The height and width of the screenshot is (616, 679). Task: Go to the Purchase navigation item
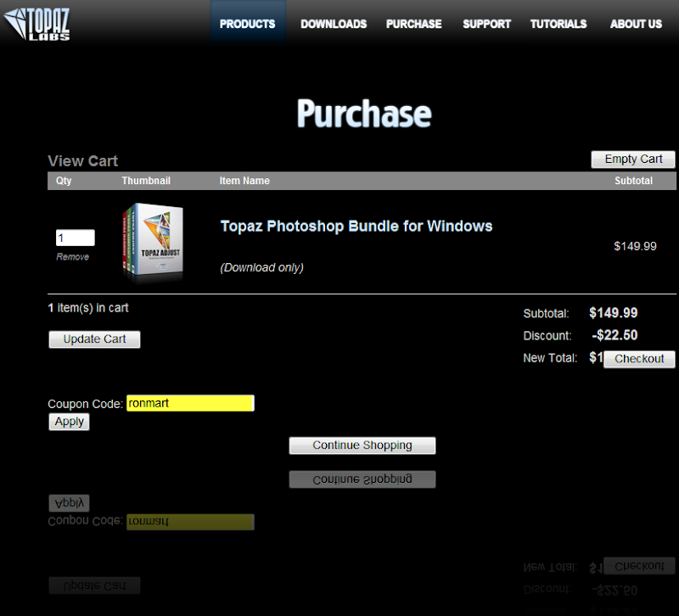pos(413,24)
